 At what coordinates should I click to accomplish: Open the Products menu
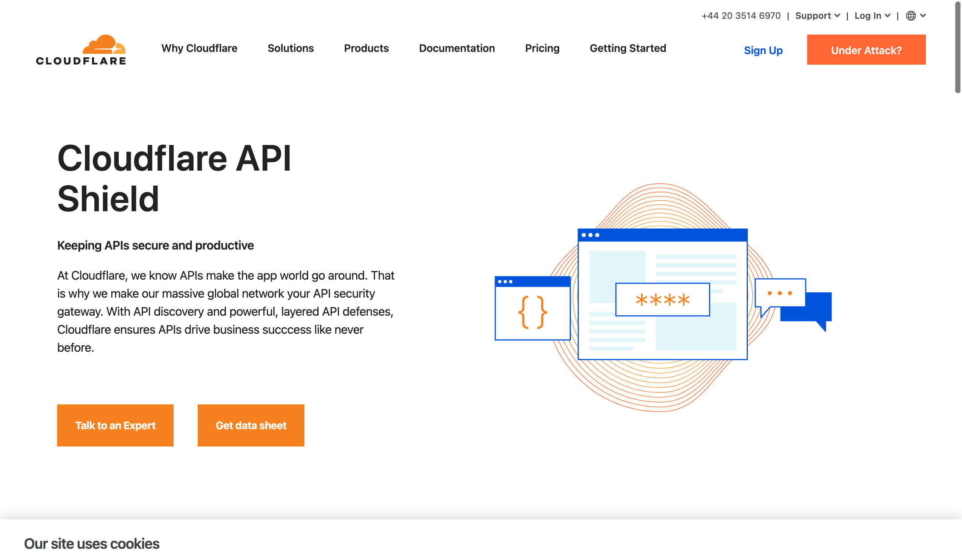coord(366,48)
